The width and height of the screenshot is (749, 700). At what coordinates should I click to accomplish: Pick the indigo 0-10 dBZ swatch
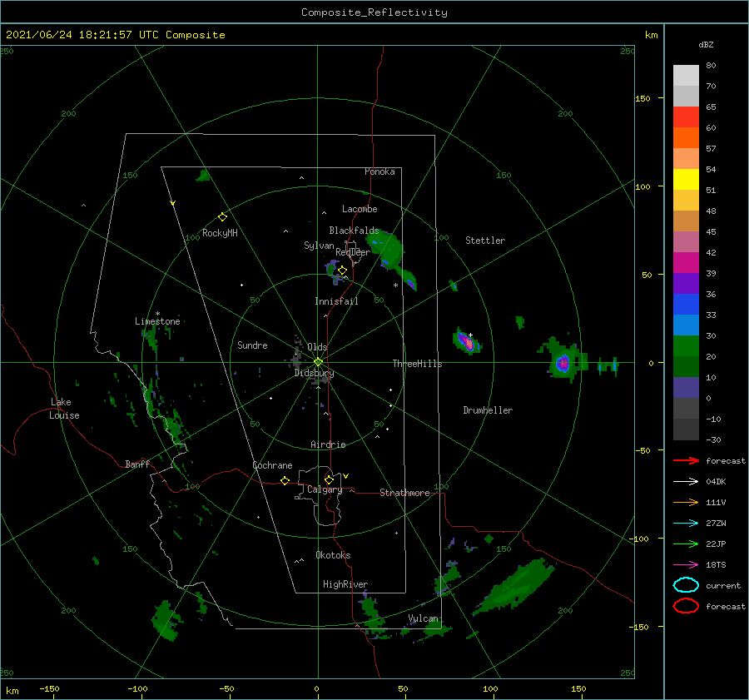686,388
